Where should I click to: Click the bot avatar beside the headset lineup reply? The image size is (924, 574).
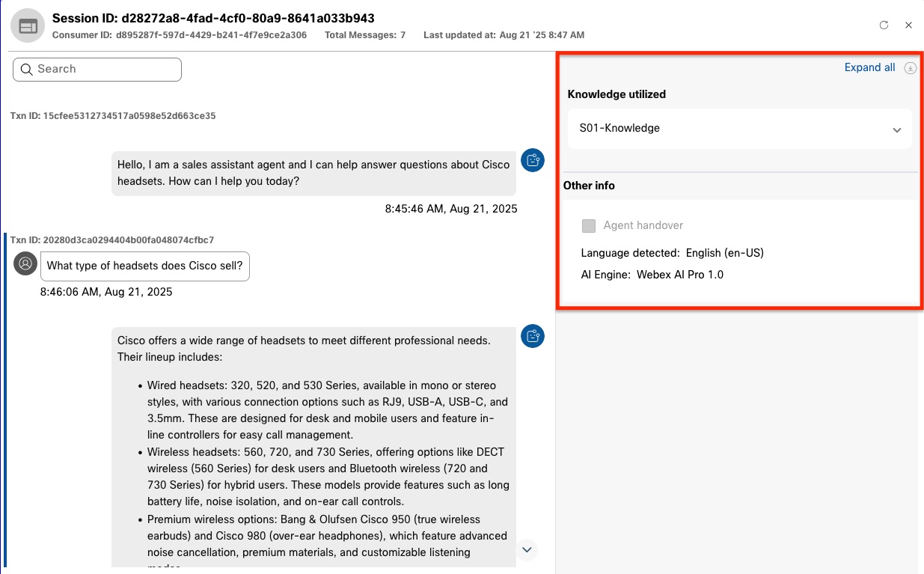pos(533,336)
